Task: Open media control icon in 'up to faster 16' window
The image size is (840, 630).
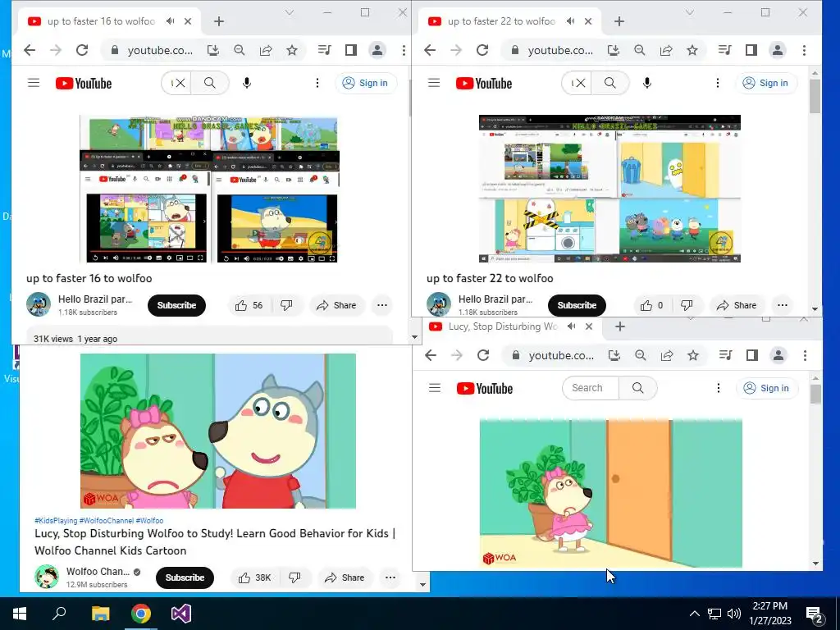Action: 325,50
